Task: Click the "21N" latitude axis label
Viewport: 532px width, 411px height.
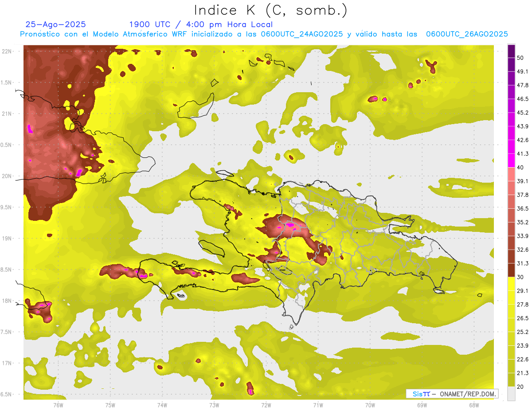Action: coord(8,114)
